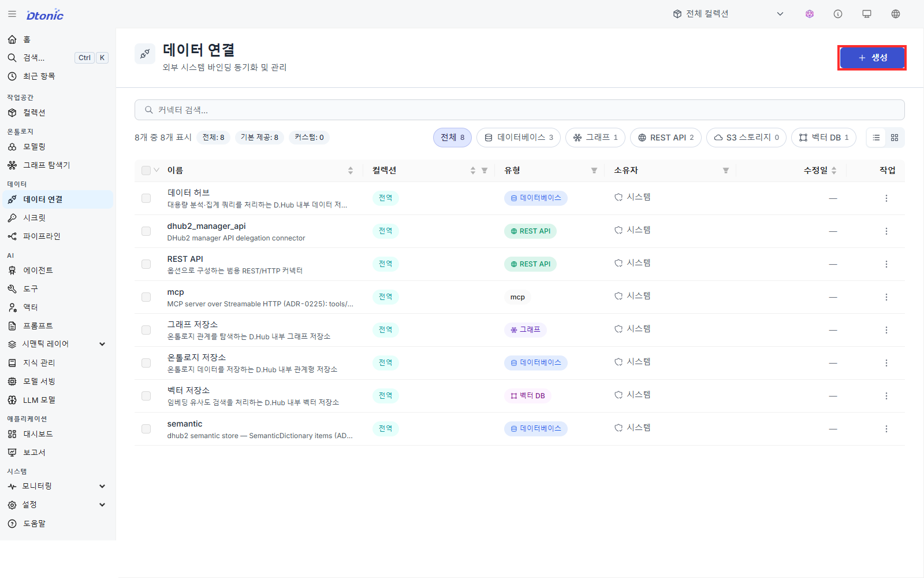Viewport: 924px width, 578px height.
Task: Click the 검색 Ctrl K sidebar search
Action: pyautogui.click(x=58, y=58)
